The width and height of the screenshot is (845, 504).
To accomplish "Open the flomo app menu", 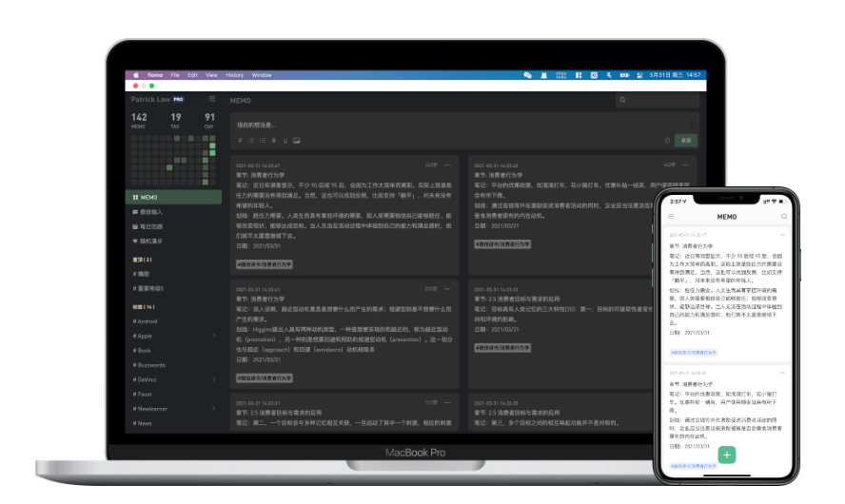I will (155, 75).
